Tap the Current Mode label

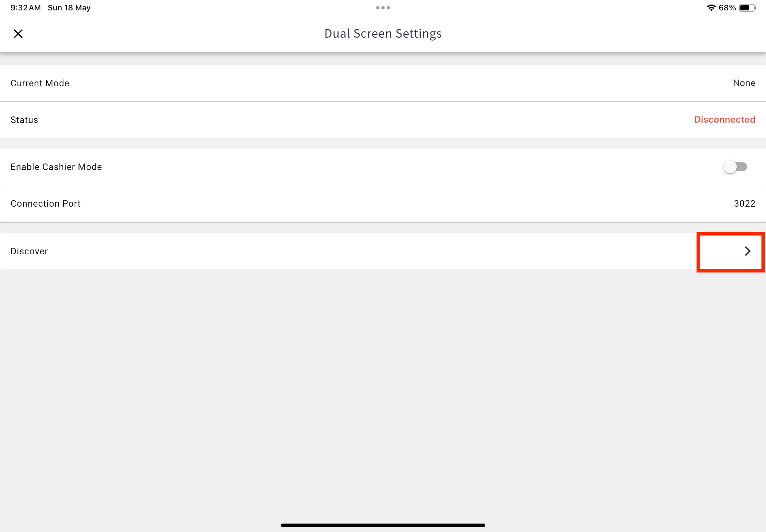click(40, 83)
